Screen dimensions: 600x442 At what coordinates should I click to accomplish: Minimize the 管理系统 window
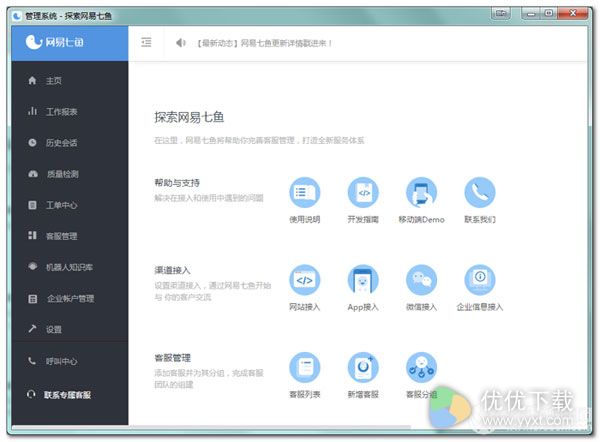coord(530,13)
